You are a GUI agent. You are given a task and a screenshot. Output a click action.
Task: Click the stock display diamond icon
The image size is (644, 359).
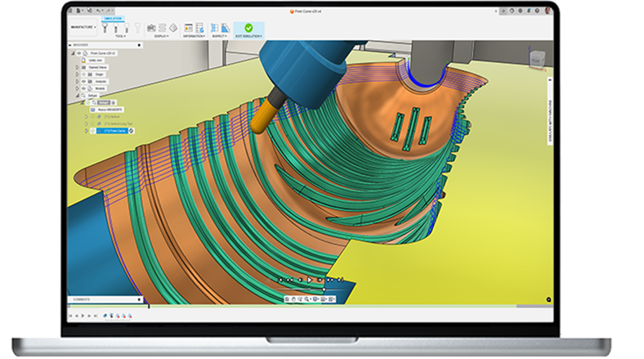point(173,28)
